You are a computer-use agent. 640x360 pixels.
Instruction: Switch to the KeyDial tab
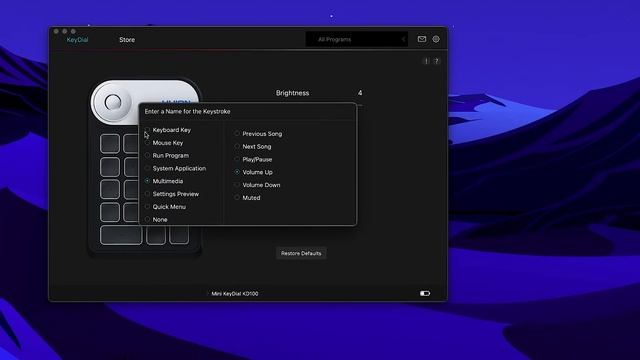[x=77, y=40]
